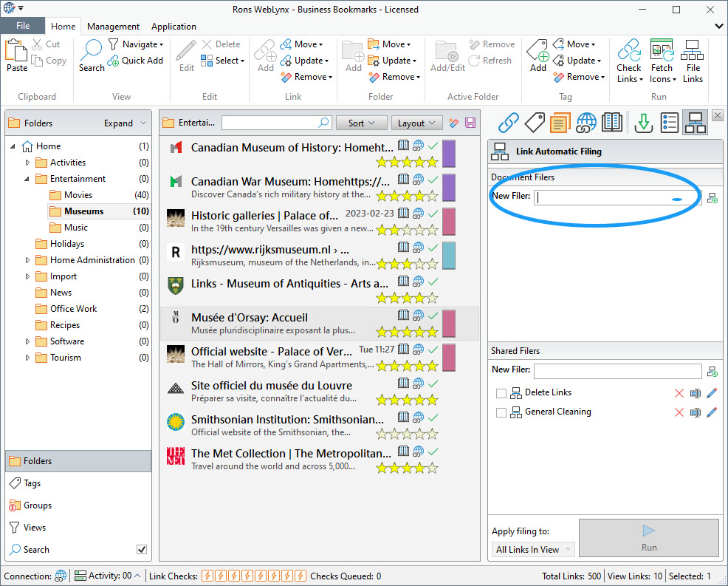
Task: Select the Movies folder
Action: pyautogui.click(x=78, y=195)
